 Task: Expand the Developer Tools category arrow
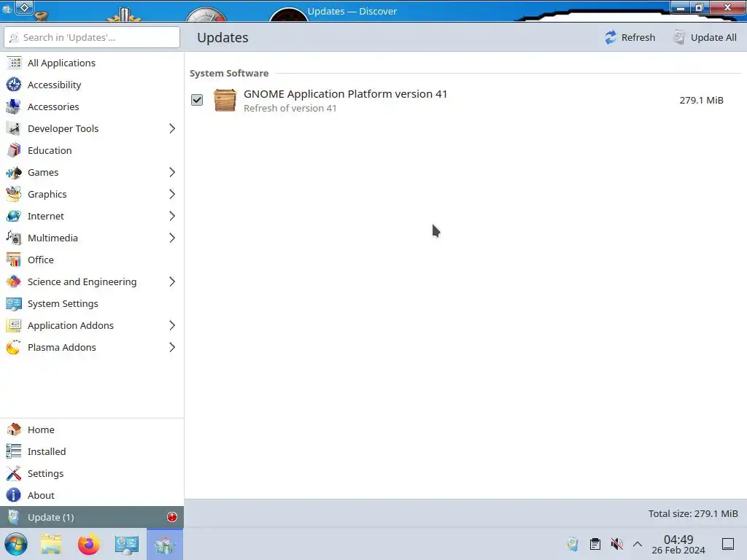172,128
